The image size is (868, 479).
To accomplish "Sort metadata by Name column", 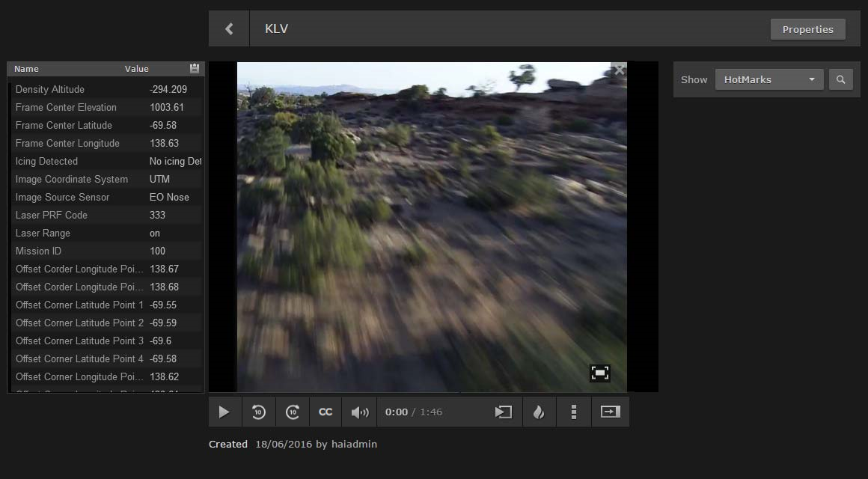I will [27, 69].
